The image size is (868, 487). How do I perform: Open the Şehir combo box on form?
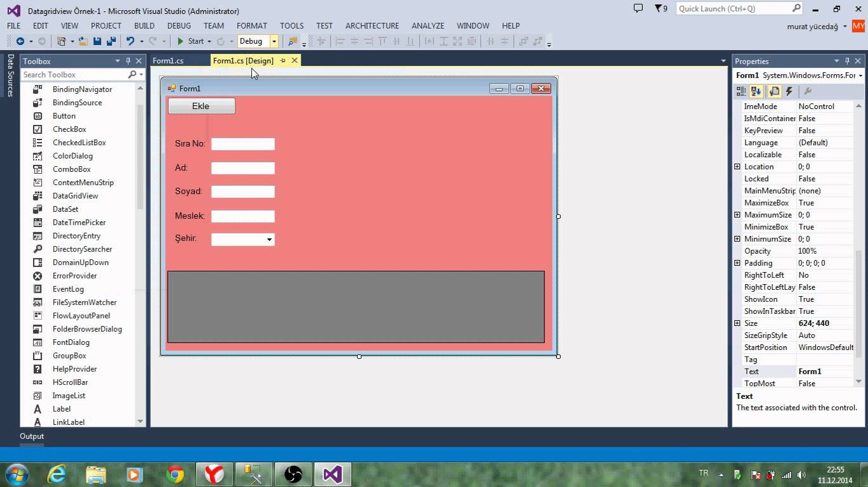269,240
